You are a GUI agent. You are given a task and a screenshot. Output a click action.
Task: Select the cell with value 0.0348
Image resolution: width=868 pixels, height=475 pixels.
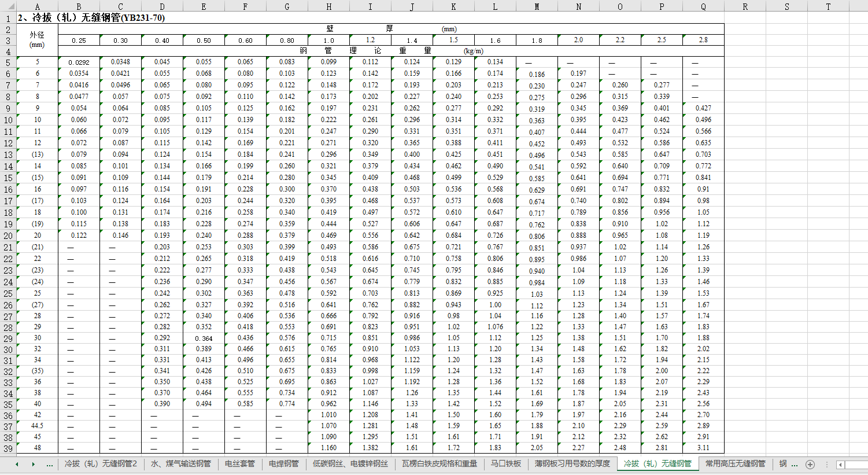point(120,62)
